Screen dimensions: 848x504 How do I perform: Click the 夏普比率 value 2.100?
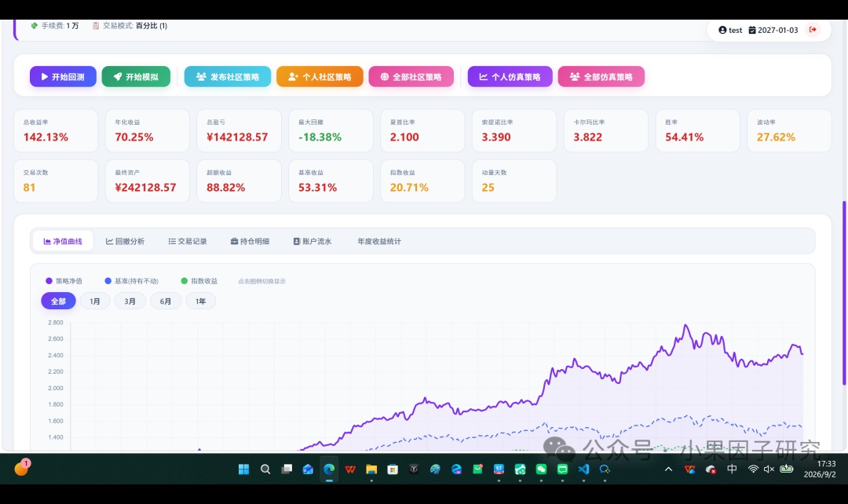point(404,137)
